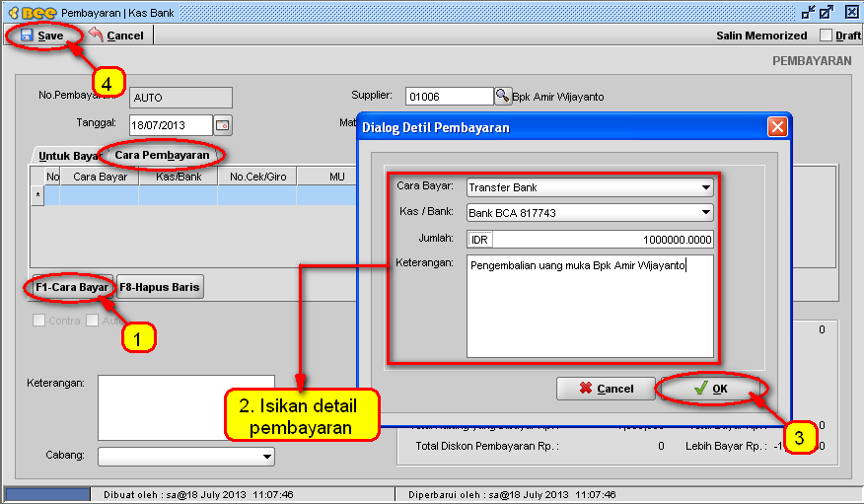864x504 pixels.
Task: Click the Cara Bayar column header
Action: pos(100,177)
